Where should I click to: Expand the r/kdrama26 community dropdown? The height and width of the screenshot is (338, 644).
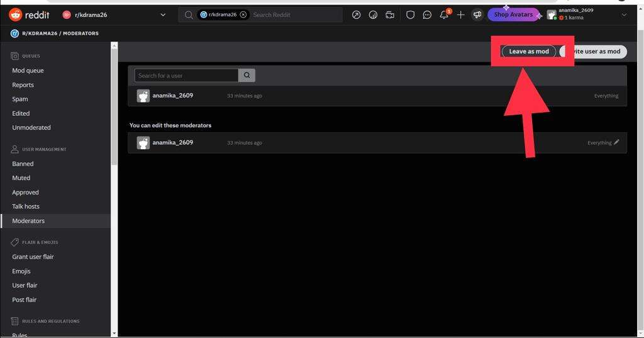(163, 15)
